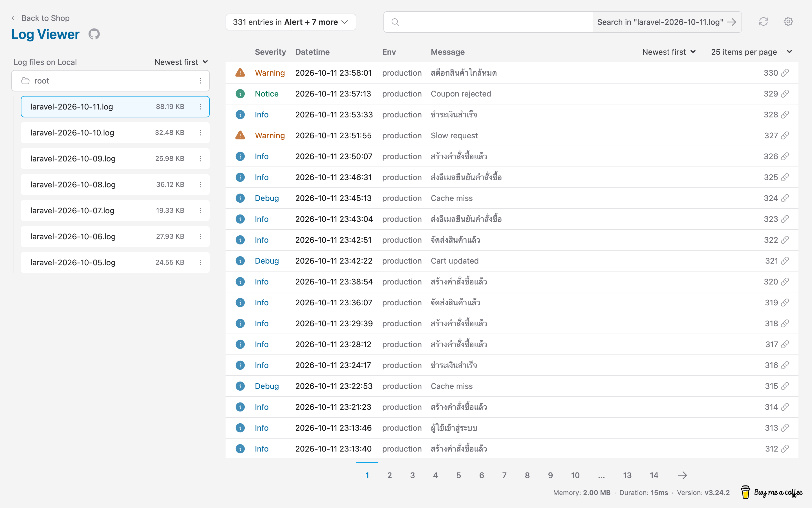Image resolution: width=812 pixels, height=508 pixels.
Task: Open log files Newest first sort dropdown
Action: [x=181, y=62]
